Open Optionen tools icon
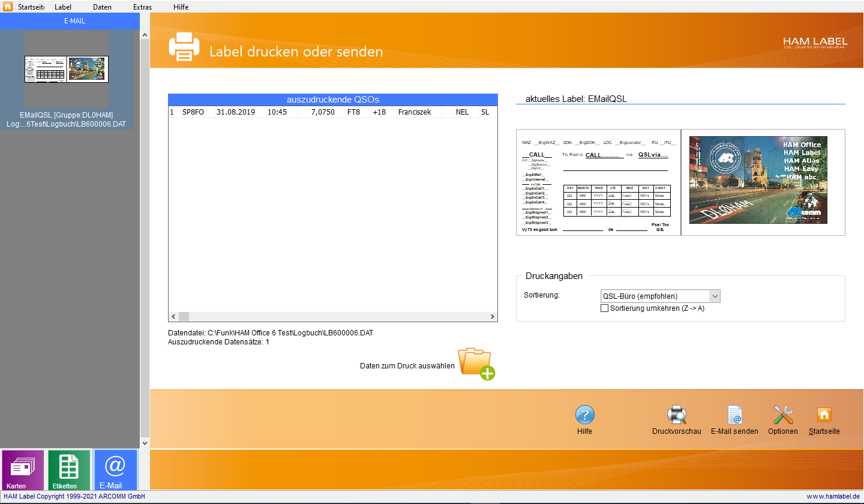The height and width of the screenshot is (504, 864). [x=783, y=415]
